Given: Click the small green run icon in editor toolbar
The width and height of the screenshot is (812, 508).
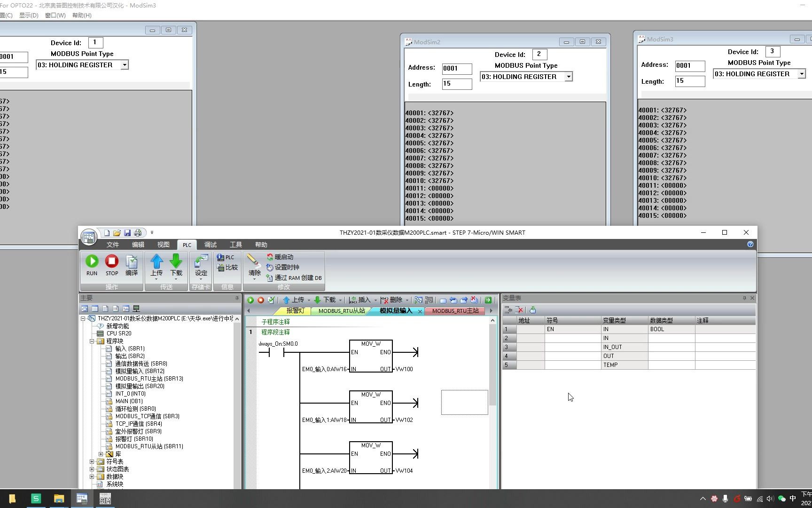Looking at the screenshot, I should point(250,300).
